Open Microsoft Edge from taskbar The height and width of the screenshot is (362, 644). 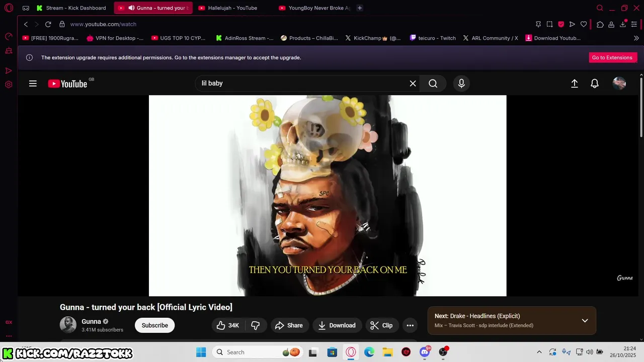pyautogui.click(x=369, y=352)
